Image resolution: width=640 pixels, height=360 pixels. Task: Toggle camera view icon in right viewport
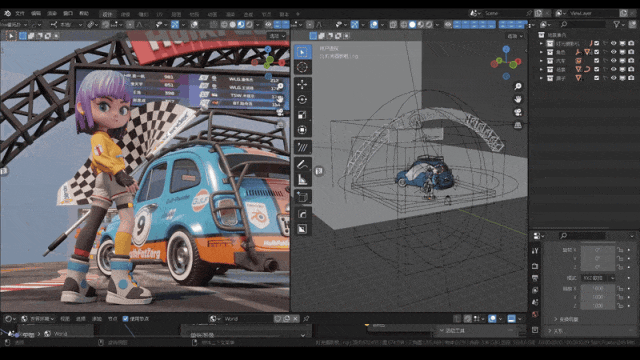click(518, 112)
